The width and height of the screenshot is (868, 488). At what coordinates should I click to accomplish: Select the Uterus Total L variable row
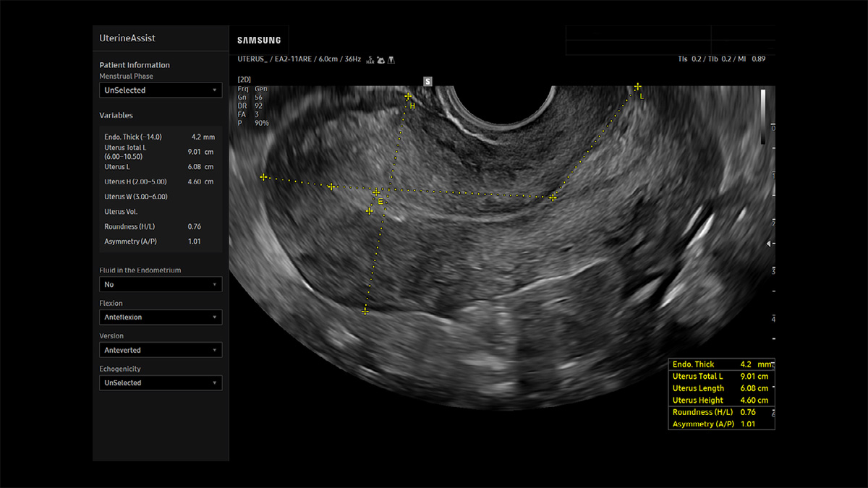click(x=161, y=152)
